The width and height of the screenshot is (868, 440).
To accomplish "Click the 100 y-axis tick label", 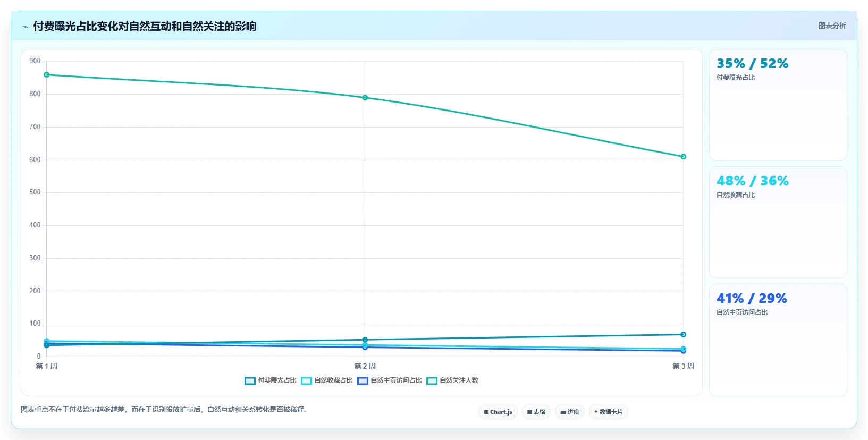I will 35,324.
